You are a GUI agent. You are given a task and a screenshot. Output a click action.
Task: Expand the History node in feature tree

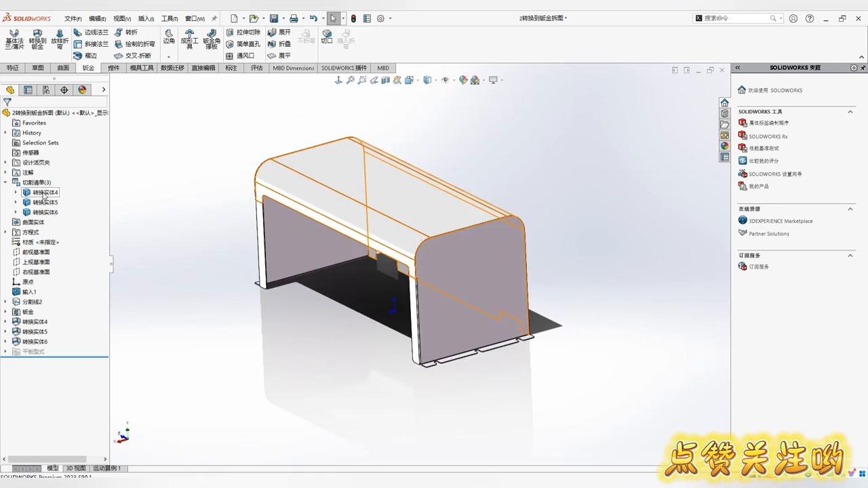click(5, 133)
